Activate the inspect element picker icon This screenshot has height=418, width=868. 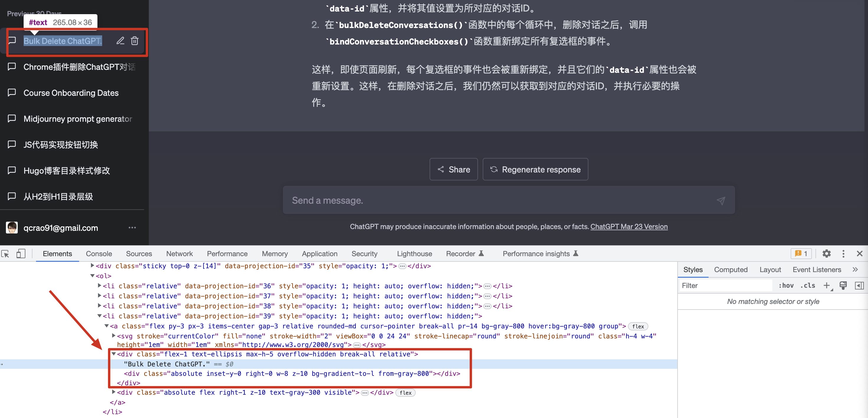5,254
